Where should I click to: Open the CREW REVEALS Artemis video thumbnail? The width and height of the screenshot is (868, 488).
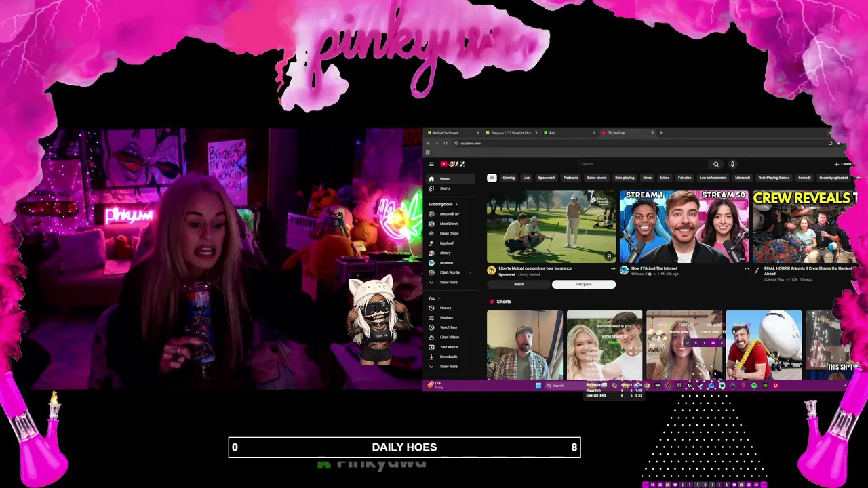(x=805, y=227)
